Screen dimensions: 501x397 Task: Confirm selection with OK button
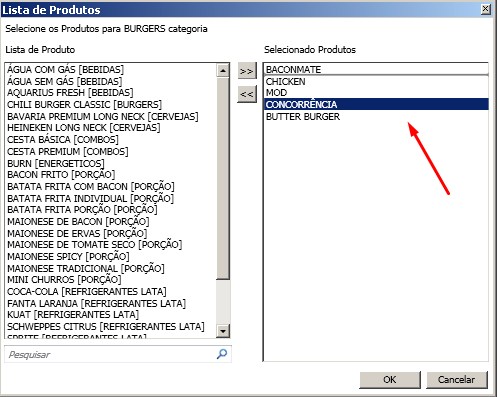click(390, 380)
